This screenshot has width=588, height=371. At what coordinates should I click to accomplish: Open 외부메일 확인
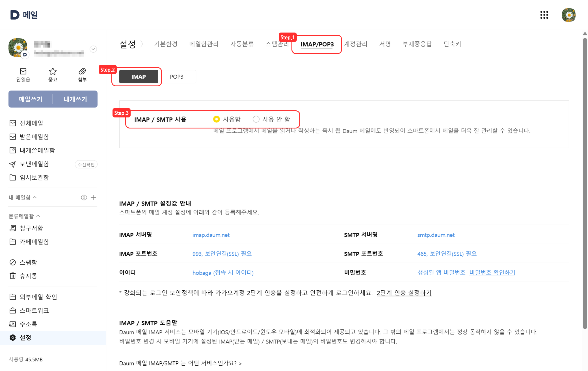point(38,297)
